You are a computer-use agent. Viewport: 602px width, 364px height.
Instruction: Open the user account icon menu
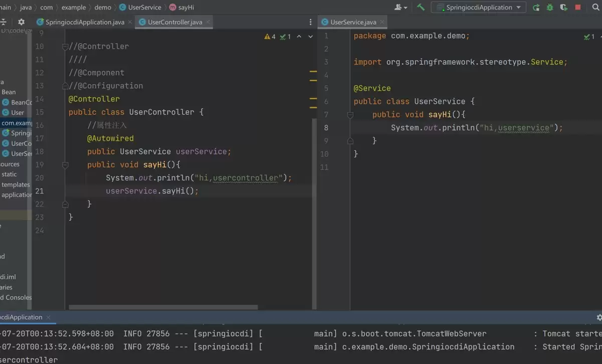point(400,8)
